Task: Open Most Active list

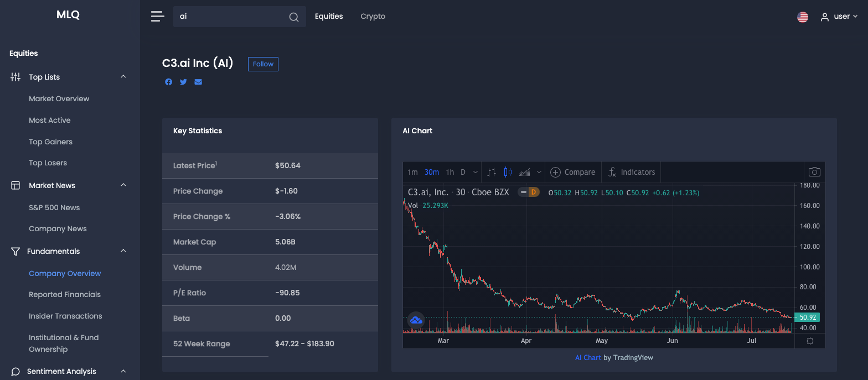Action: click(x=50, y=120)
